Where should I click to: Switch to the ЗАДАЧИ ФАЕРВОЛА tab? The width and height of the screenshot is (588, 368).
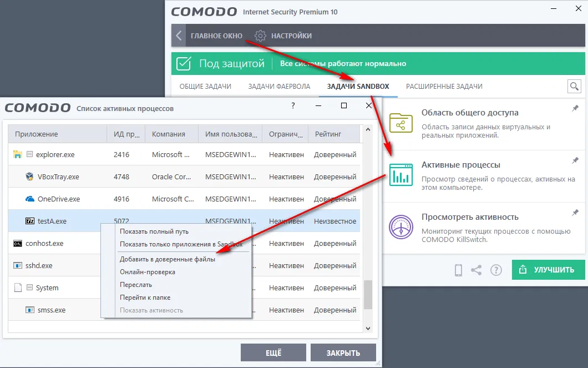click(279, 86)
